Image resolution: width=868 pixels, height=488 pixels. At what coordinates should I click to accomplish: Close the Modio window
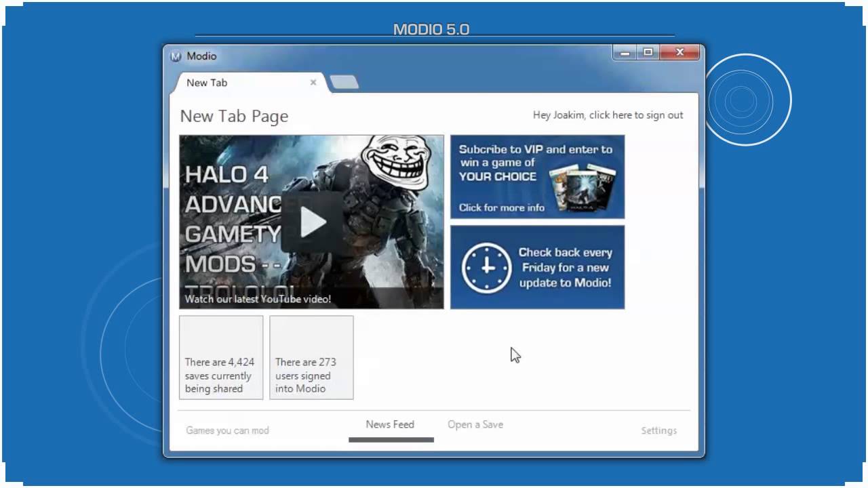pos(680,52)
